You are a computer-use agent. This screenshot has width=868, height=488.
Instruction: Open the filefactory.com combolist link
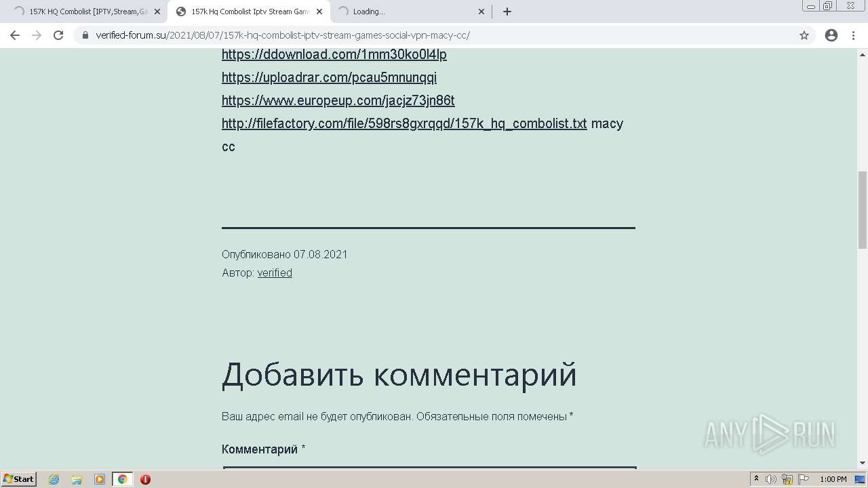point(404,123)
